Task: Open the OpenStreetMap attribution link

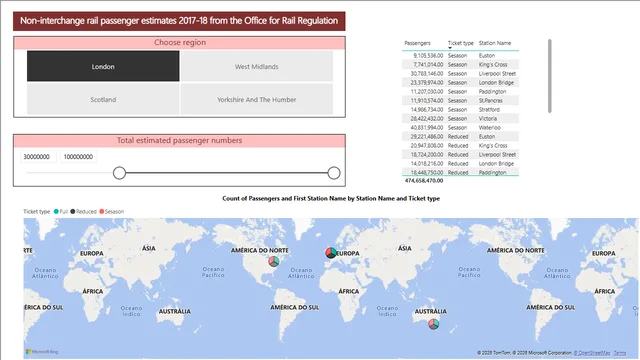Action: 592,353
